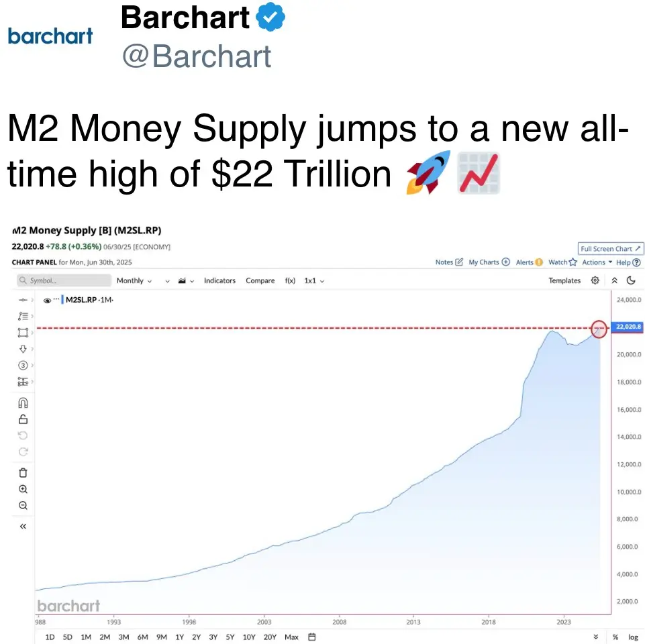Open the 1x1 layout dropdown
Viewport: 645px width, 644px height.
coord(311,280)
